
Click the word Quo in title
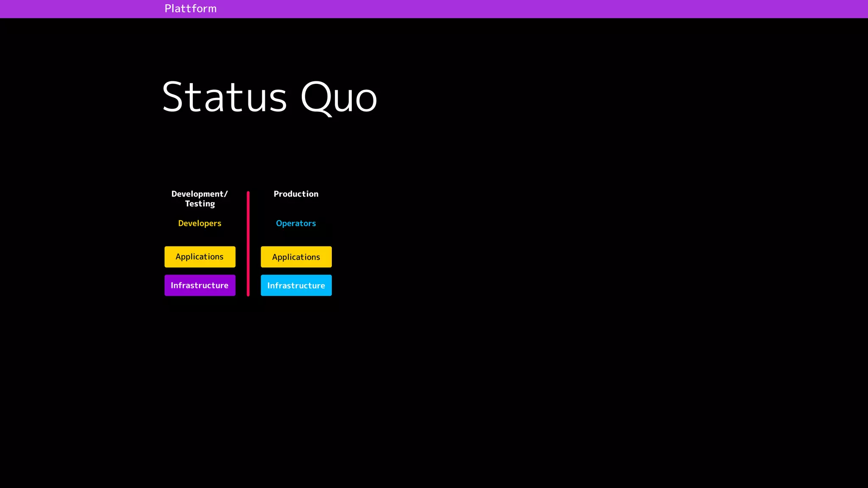[339, 97]
